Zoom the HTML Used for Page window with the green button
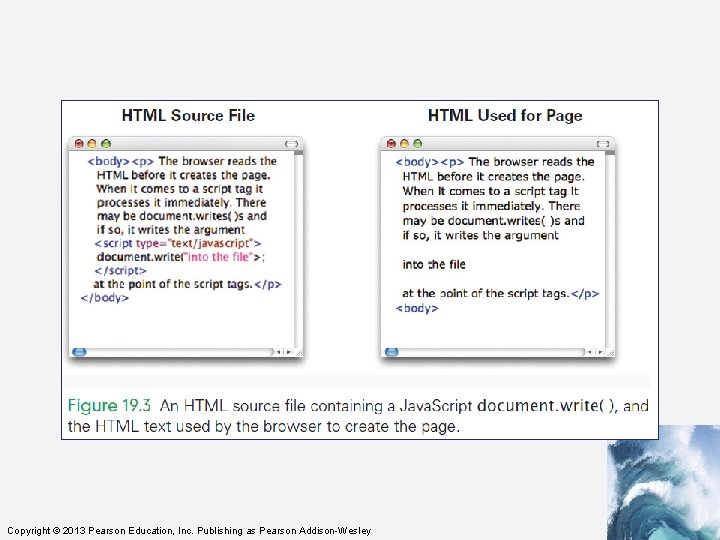Viewport: 720px width, 540px height. (417, 144)
